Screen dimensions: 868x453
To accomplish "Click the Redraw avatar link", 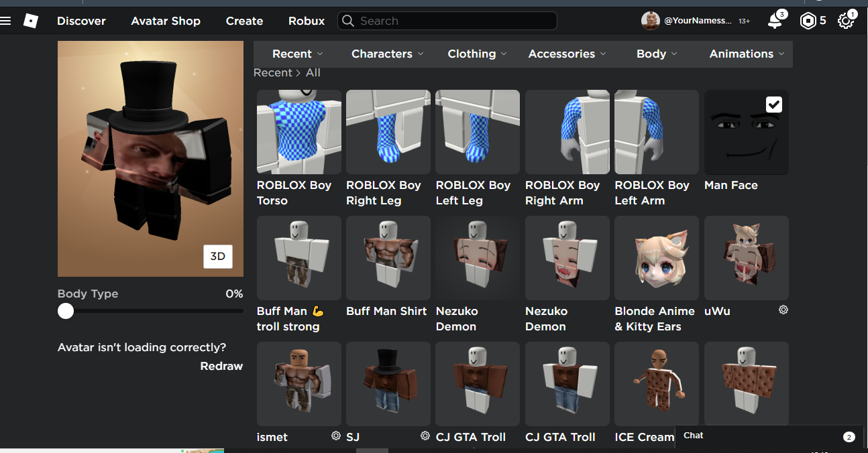I will coord(221,366).
